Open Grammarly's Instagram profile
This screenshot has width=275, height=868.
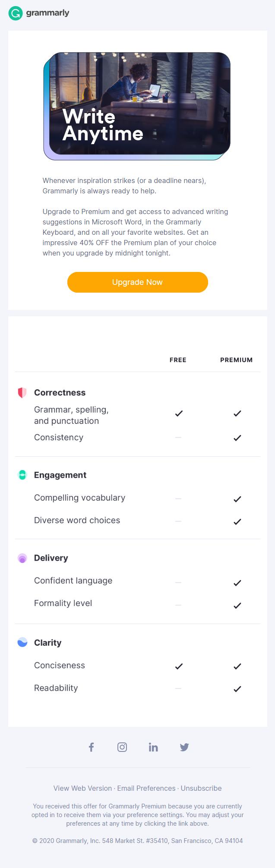click(x=122, y=747)
